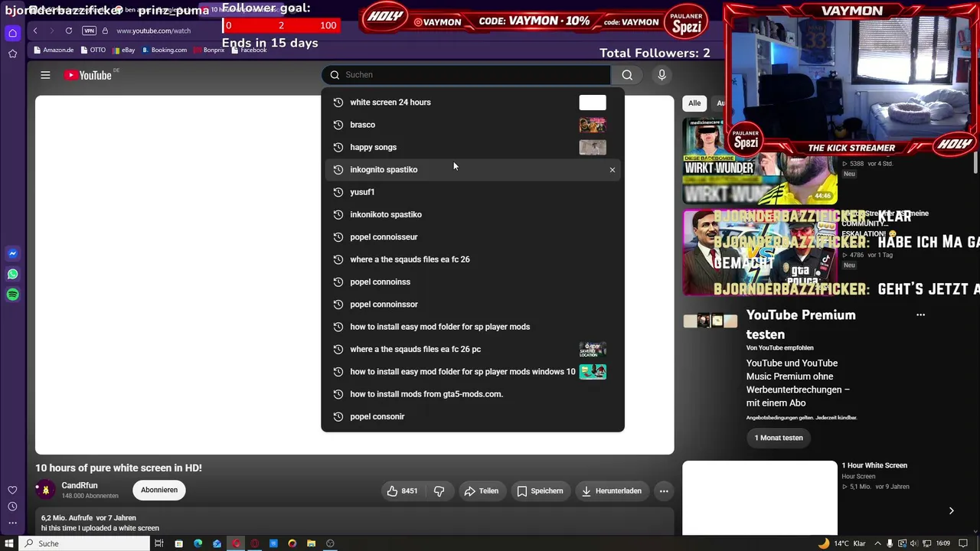
Task: Open the "1 Hour White Screen" video thumbnail
Action: (x=759, y=498)
